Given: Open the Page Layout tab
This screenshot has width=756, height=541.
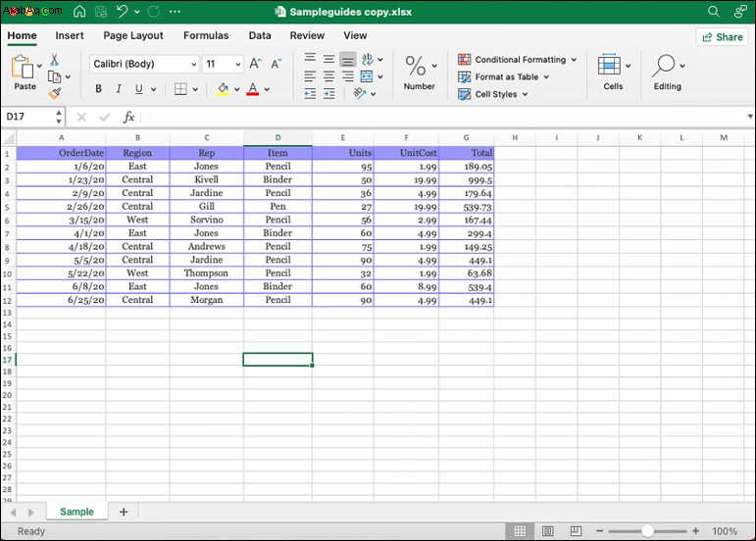Looking at the screenshot, I should point(133,35).
